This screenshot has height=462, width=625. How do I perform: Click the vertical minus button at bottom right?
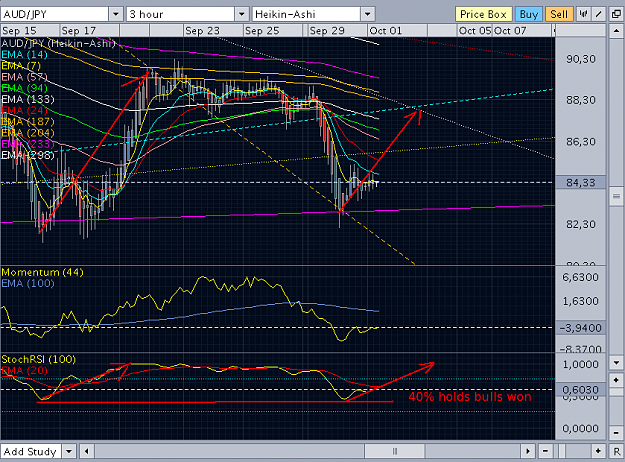pos(616,433)
